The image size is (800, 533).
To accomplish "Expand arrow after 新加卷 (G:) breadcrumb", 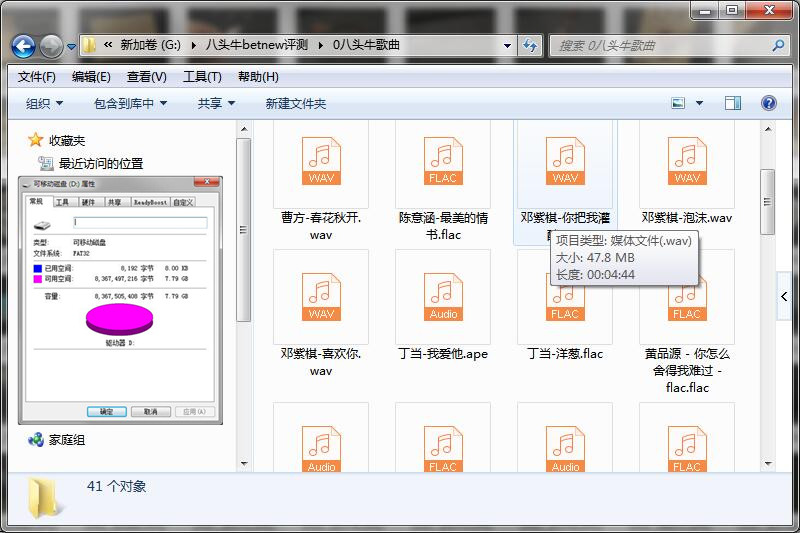I will click(194, 45).
